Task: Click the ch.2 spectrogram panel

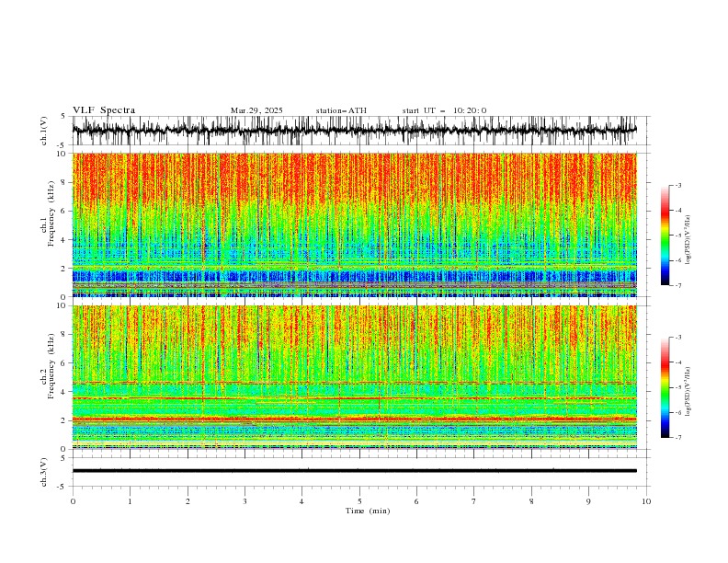Action: 355,377
